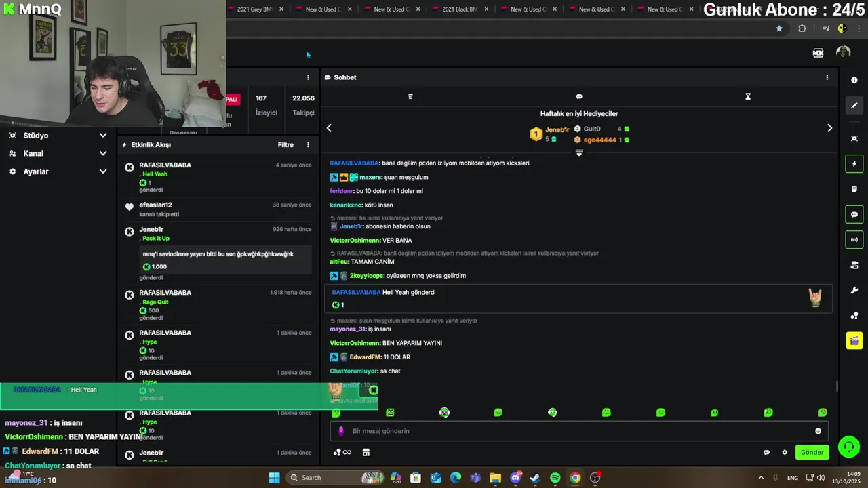Click the green headset support button
This screenshot has height=488, width=868.
(848, 447)
